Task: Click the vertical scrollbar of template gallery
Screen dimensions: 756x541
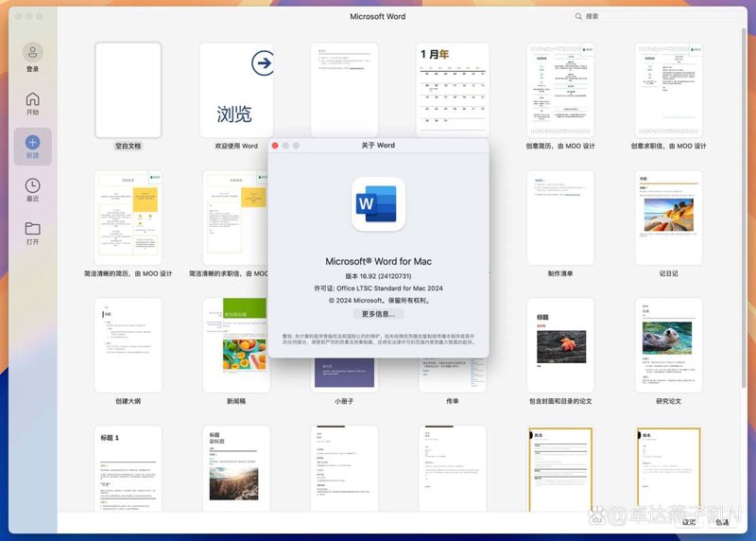Action: pos(744,207)
